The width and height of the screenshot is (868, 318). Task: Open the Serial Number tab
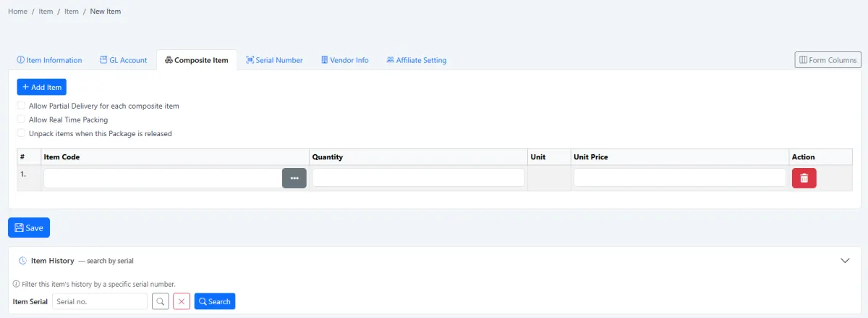coord(274,60)
